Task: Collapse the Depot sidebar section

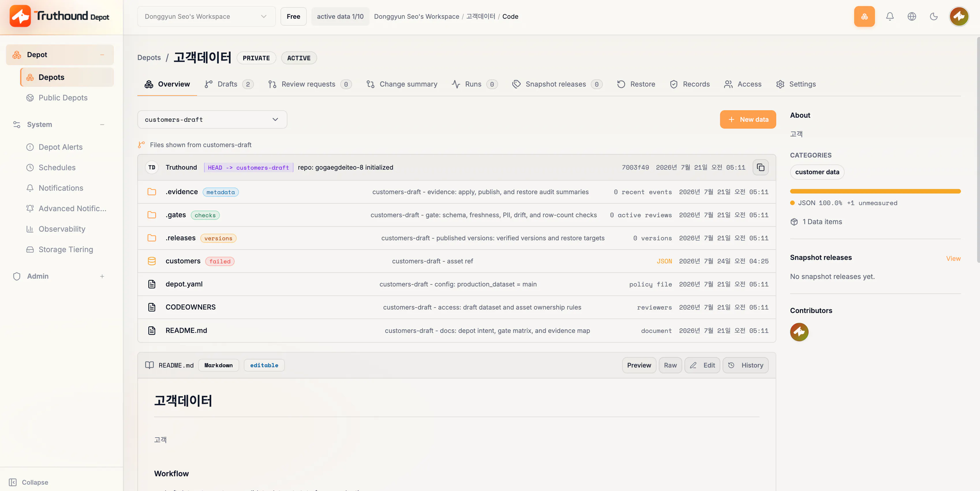Action: tap(102, 55)
